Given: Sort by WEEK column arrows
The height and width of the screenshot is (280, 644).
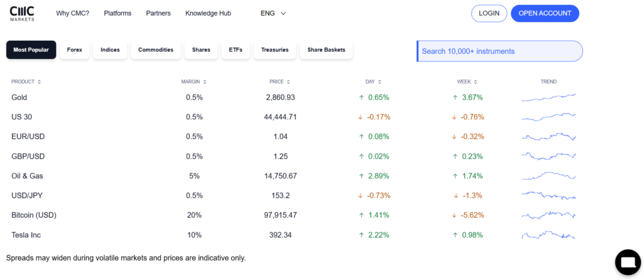Looking at the screenshot, I should pos(475,82).
